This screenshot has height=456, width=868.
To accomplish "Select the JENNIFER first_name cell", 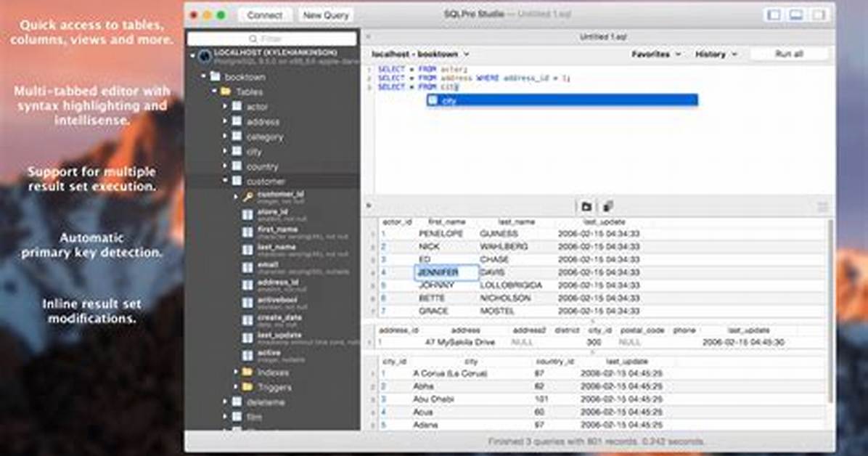I will click(446, 272).
